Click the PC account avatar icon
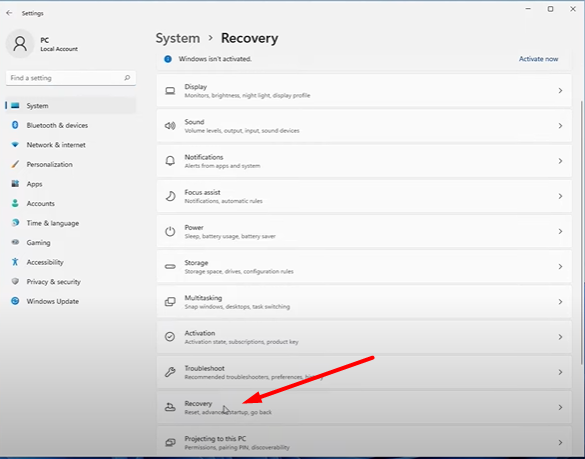Viewport: 585px width, 459px height. [x=20, y=44]
